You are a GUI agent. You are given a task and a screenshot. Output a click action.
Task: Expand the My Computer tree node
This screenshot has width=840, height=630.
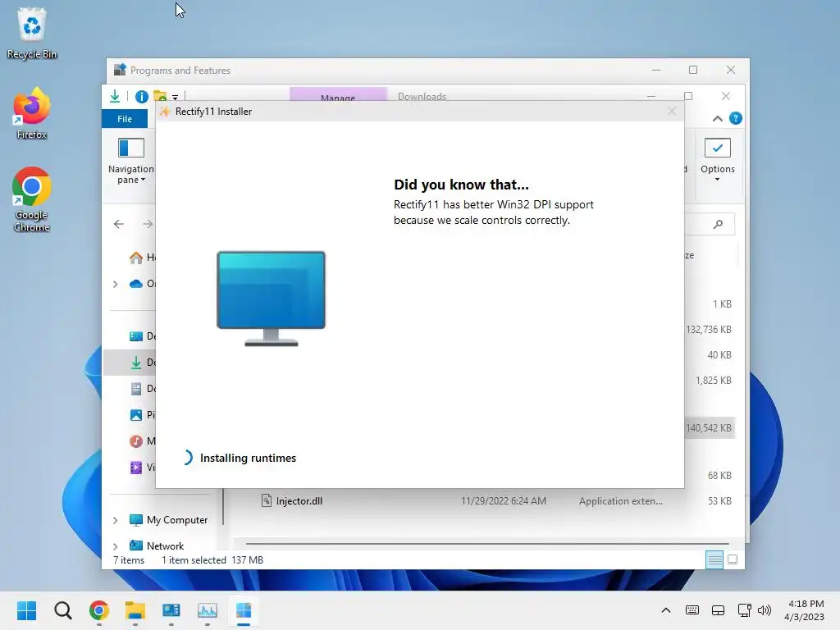tap(115, 520)
